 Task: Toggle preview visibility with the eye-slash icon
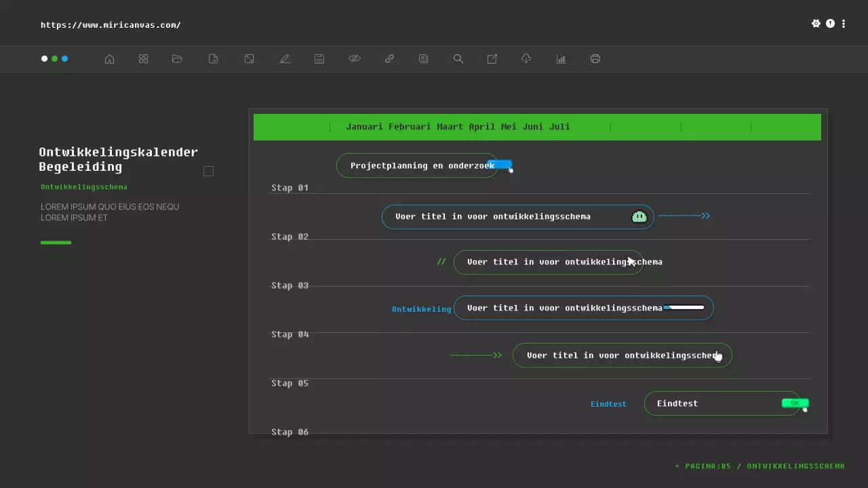[x=355, y=58]
